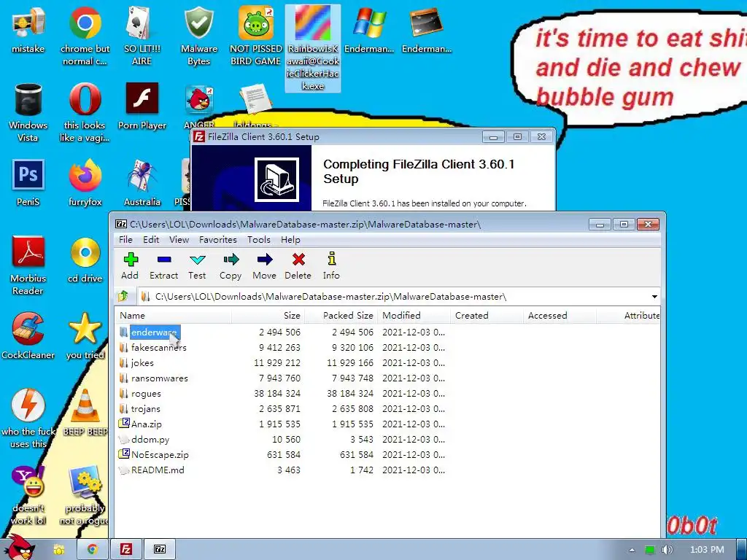Open the Tools menu
Screen dimensions: 747x560
coord(259,239)
